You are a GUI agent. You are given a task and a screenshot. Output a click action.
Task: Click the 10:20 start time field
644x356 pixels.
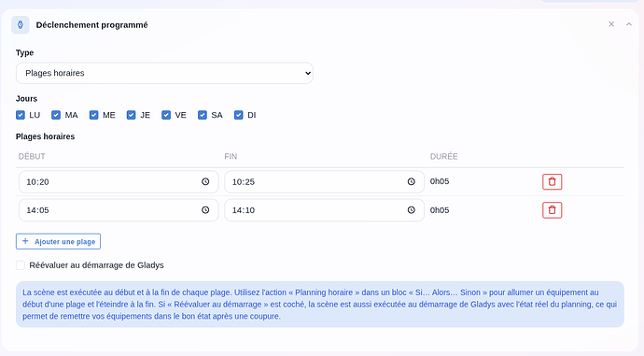[x=119, y=181]
